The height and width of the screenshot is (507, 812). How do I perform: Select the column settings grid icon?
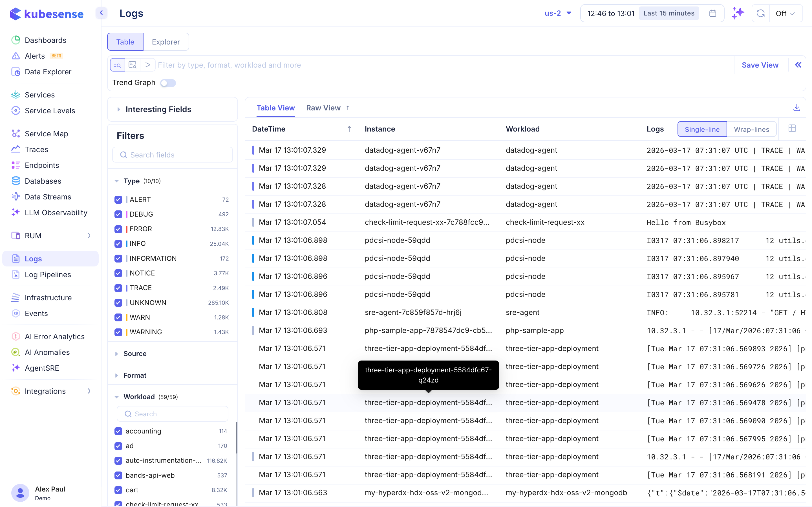(x=792, y=129)
